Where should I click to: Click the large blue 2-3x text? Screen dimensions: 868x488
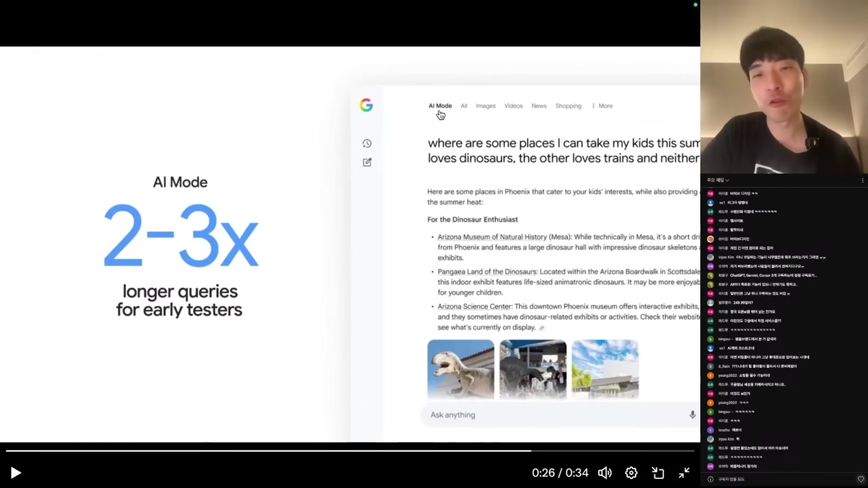click(x=181, y=236)
